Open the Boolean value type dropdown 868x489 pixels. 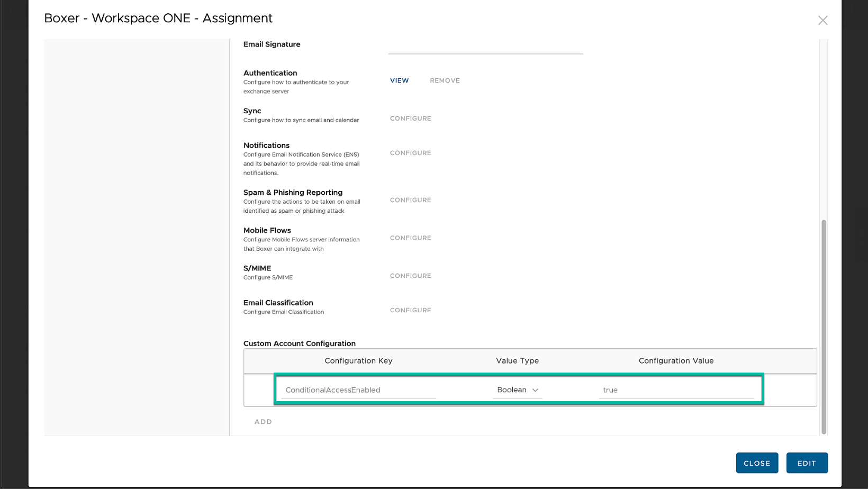pyautogui.click(x=517, y=390)
